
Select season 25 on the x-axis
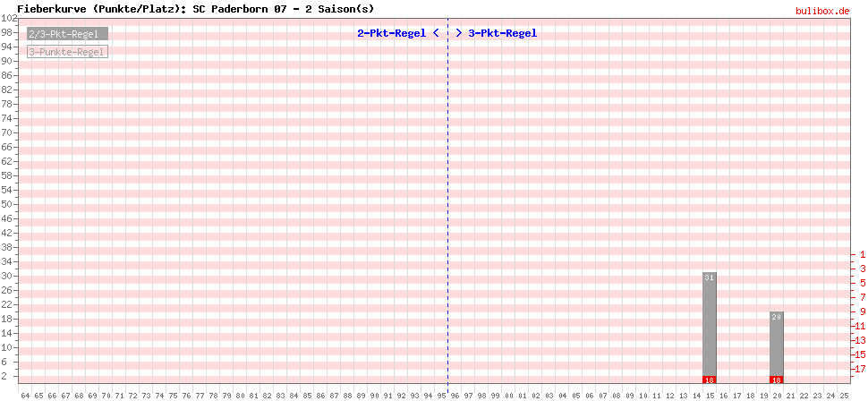[843, 395]
